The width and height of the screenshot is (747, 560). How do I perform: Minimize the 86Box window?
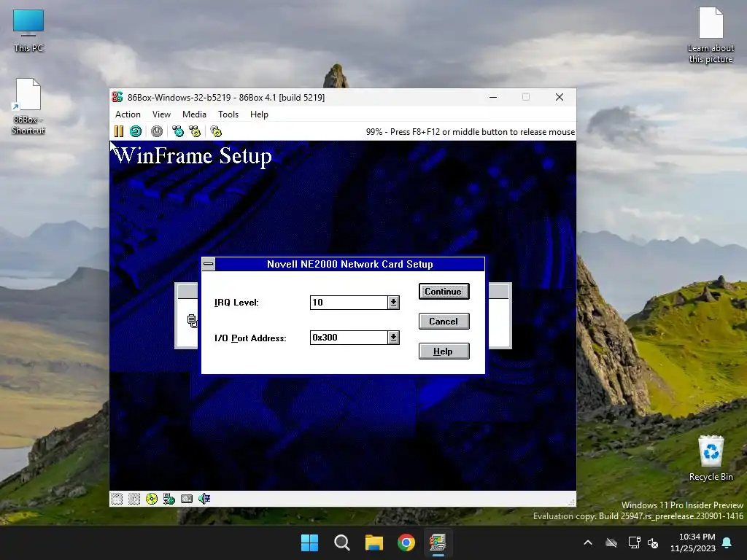tap(493, 97)
